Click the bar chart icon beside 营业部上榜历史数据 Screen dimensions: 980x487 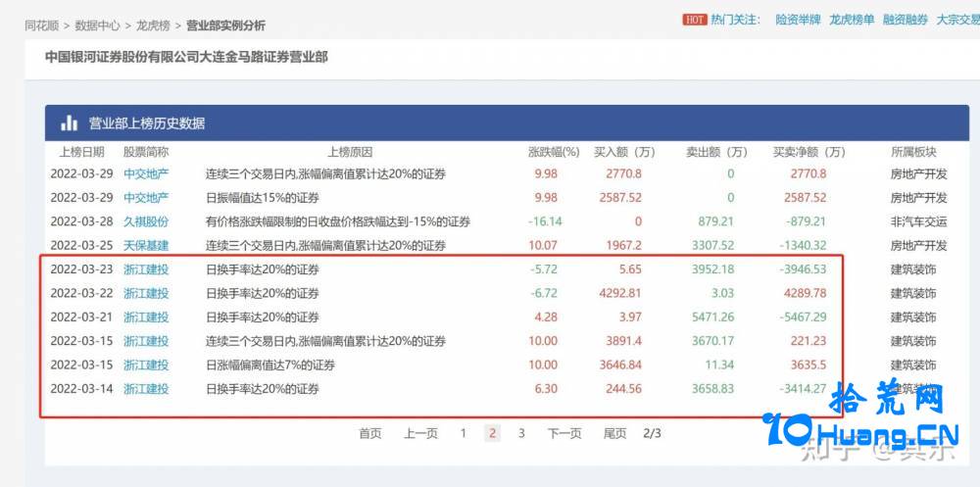[x=69, y=123]
